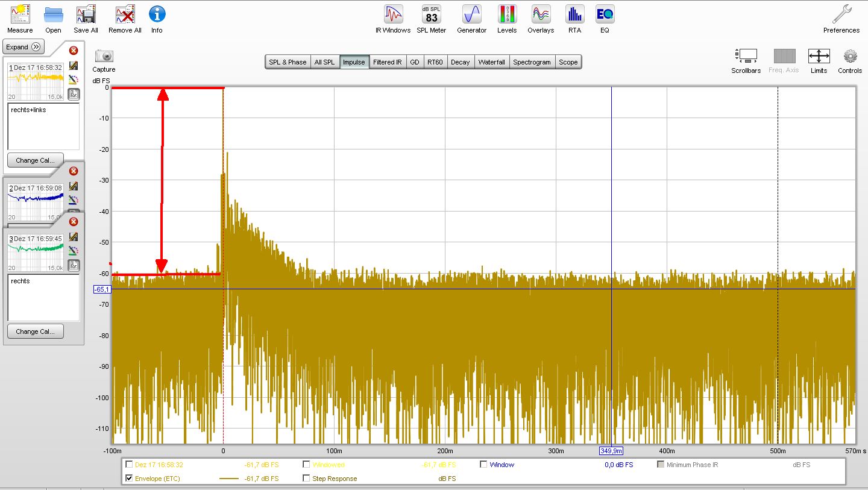Open the IR Windows tool
Image resolution: width=868 pixels, height=490 pixels.
[393, 19]
